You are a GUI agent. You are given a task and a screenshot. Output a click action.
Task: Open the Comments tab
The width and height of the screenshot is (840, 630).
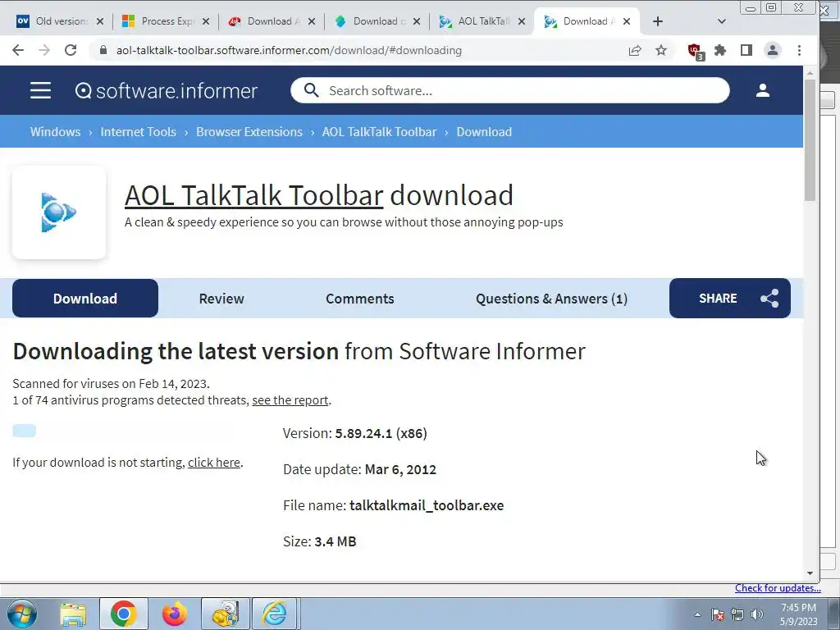360,299
